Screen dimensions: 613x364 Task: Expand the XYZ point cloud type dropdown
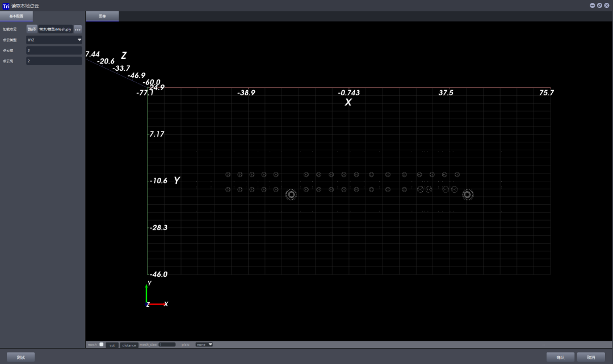click(54, 40)
